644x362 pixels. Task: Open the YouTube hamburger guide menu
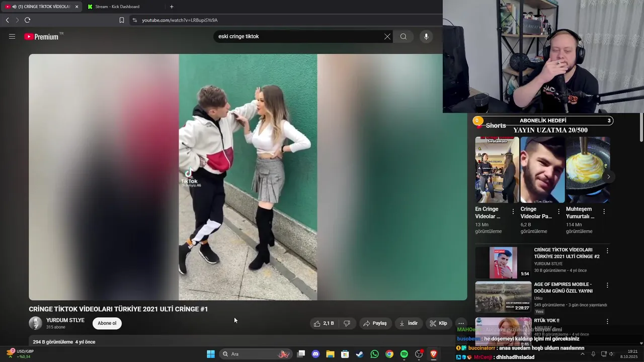pyautogui.click(x=12, y=36)
